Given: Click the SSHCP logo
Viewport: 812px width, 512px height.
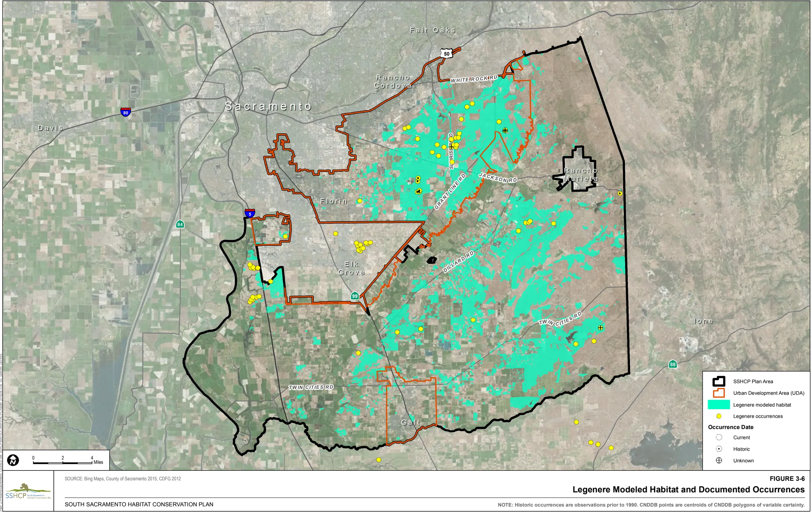Looking at the screenshot, I should [x=28, y=491].
